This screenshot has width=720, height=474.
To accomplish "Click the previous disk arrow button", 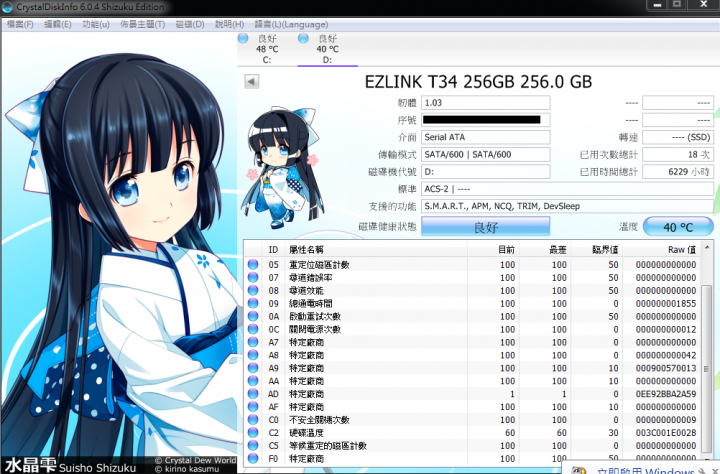I will point(252,82).
